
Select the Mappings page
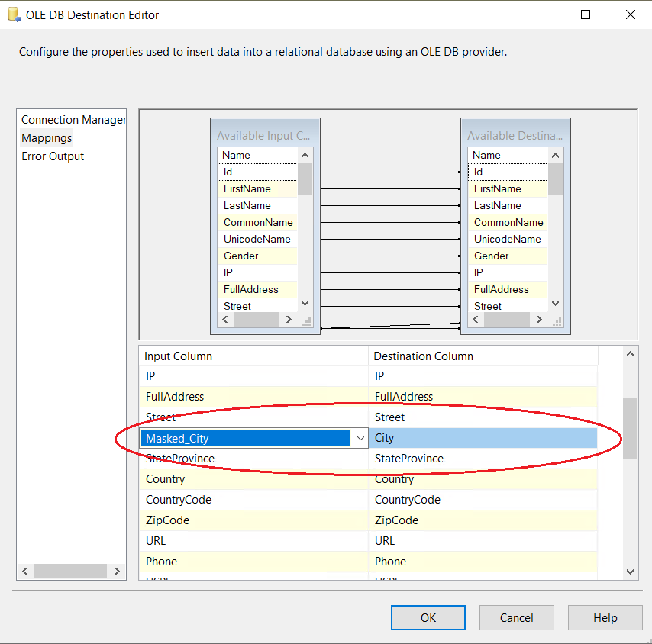click(47, 138)
